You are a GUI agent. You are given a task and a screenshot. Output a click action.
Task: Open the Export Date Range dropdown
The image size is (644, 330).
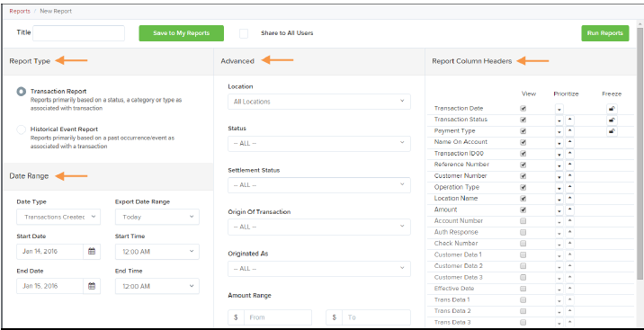pyautogui.click(x=157, y=217)
